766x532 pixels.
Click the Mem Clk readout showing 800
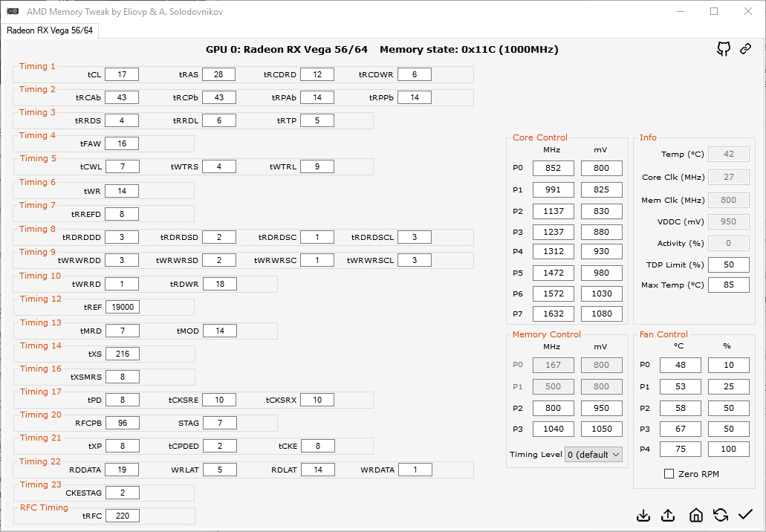(728, 200)
